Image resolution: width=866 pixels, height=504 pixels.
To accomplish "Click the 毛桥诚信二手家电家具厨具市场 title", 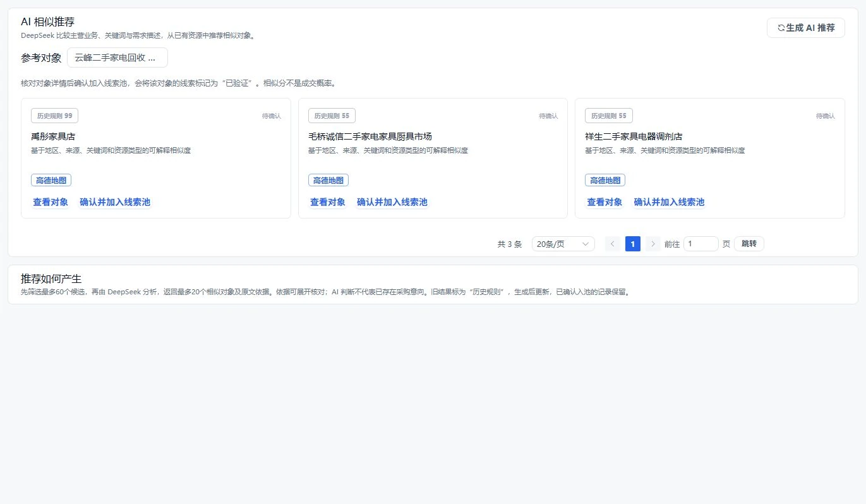I will click(370, 136).
